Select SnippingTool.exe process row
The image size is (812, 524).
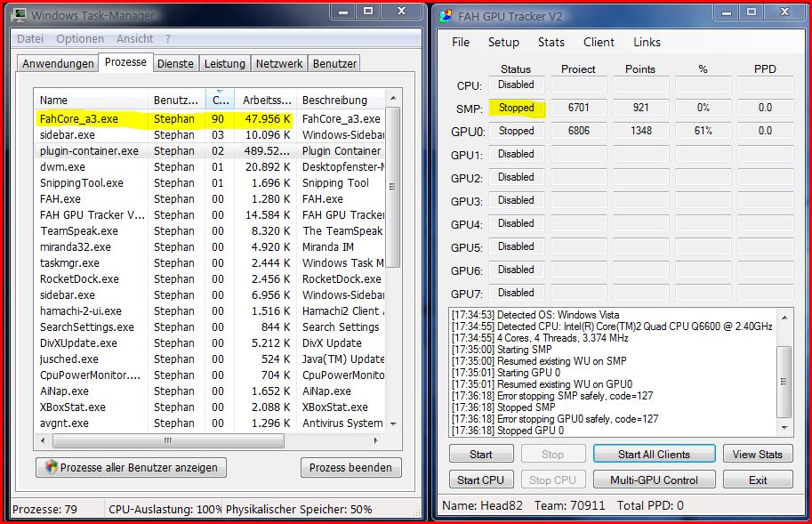[210, 182]
